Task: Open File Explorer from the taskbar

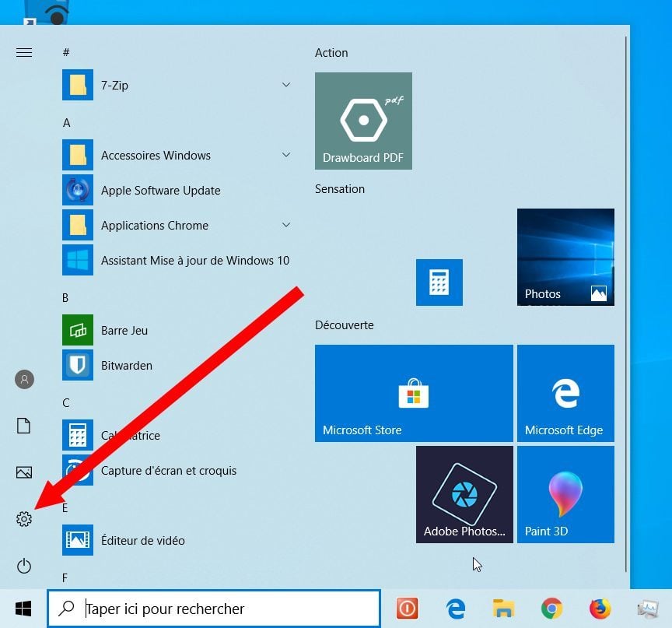Action: [x=503, y=609]
